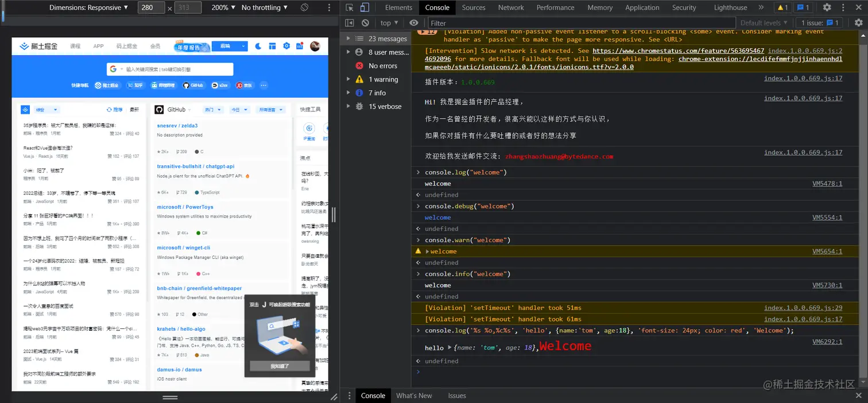Click the three-dots more shortcuts button
Image resolution: width=868 pixels, height=403 pixels.
[263, 85]
